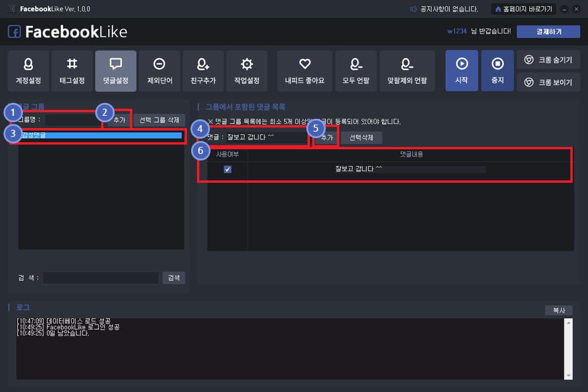Click log entry 0일 남았습니다
The width and height of the screenshot is (588, 392).
[53, 333]
